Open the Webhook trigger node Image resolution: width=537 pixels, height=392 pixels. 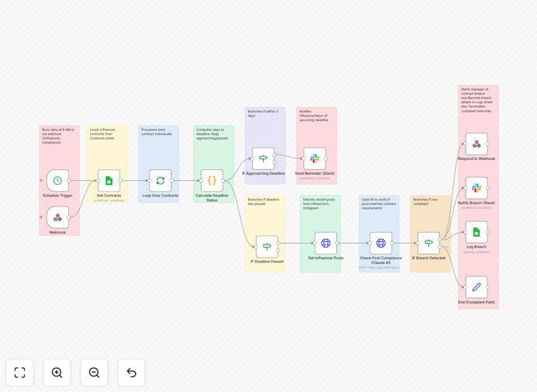tap(57, 217)
